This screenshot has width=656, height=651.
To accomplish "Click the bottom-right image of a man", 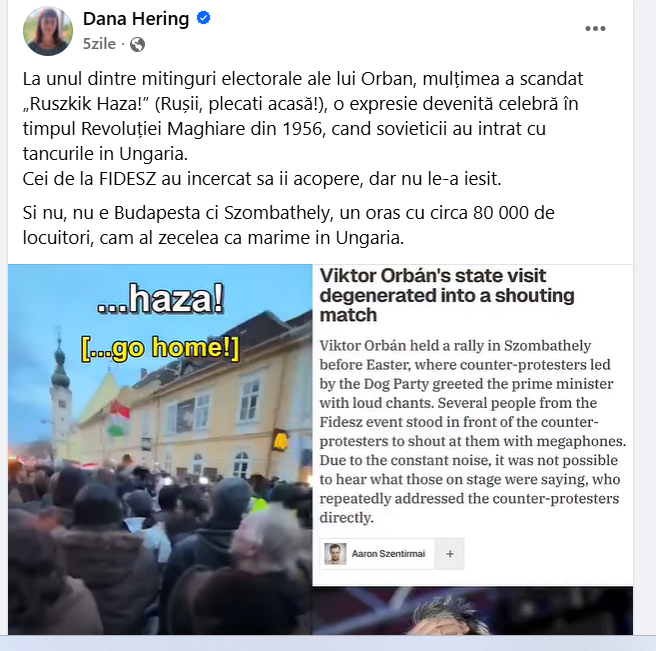I will click(473, 611).
